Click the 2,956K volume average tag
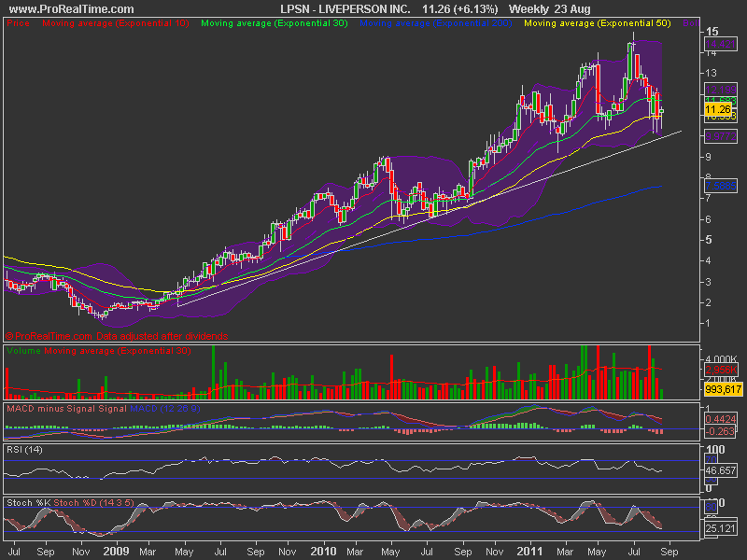This screenshot has width=747, height=560. 721,370
